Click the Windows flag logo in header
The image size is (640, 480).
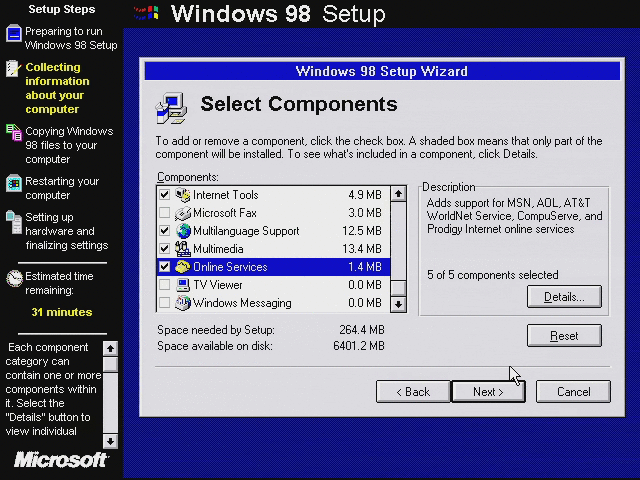[x=147, y=13]
